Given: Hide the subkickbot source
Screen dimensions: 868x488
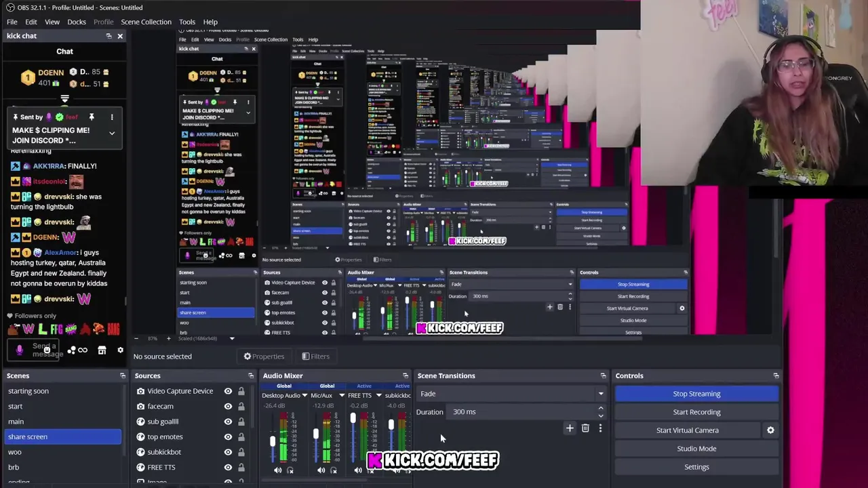Looking at the screenshot, I should click(x=228, y=452).
